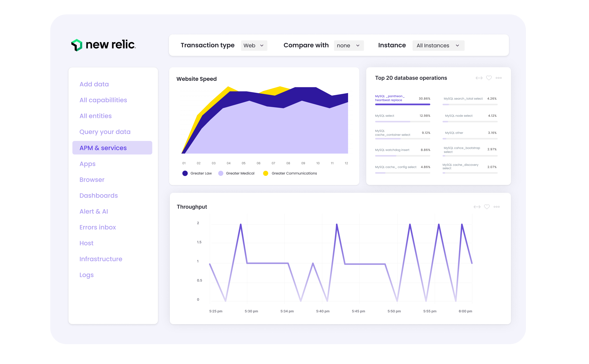The height and width of the screenshot is (364, 589).
Task: Go to All capabilities
Action: (103, 100)
